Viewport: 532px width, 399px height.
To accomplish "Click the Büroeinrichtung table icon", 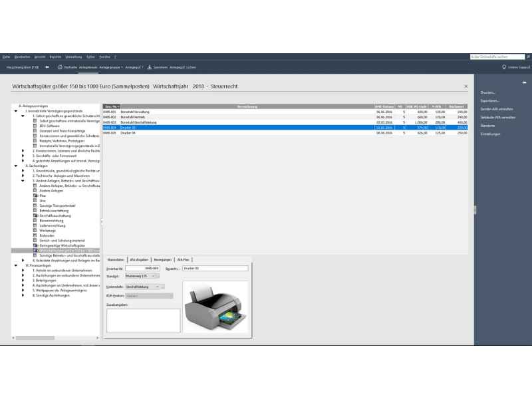I will pyautogui.click(x=35, y=220).
